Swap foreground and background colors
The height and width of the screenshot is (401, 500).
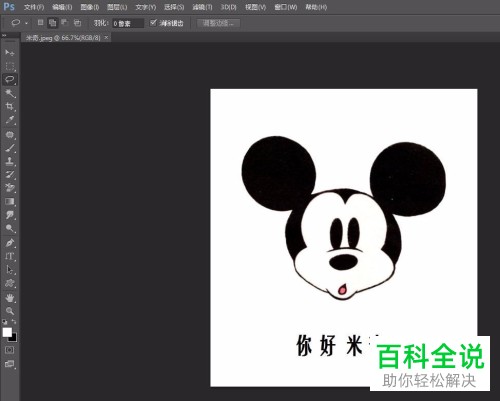point(14,322)
